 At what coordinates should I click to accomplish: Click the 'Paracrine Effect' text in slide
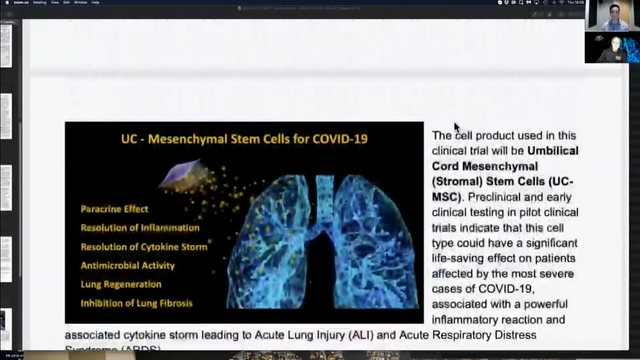(114, 209)
